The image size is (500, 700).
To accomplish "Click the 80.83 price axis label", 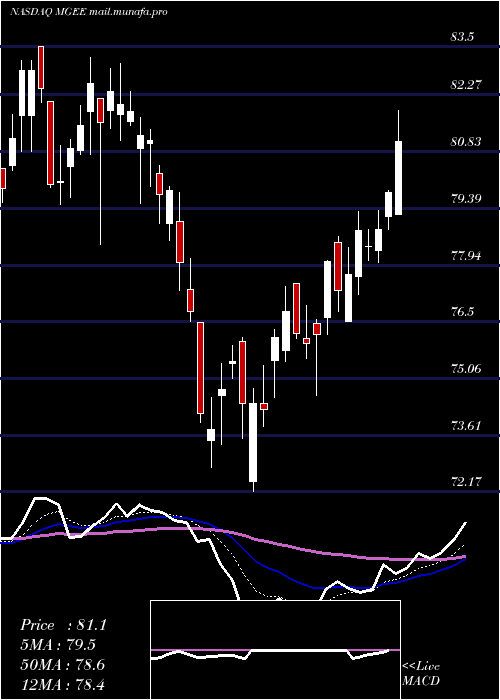I will [467, 142].
